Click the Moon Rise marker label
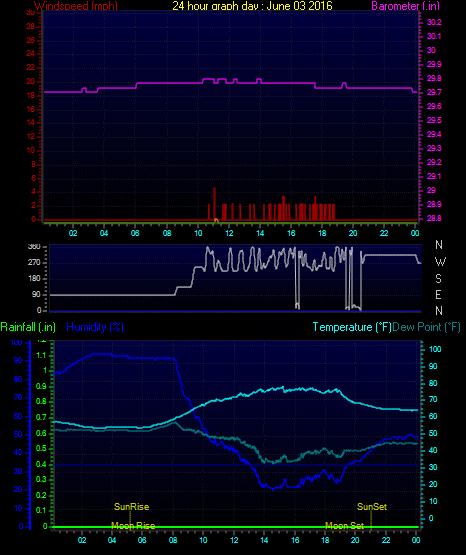The height and width of the screenshot is (555, 466). pyautogui.click(x=133, y=526)
